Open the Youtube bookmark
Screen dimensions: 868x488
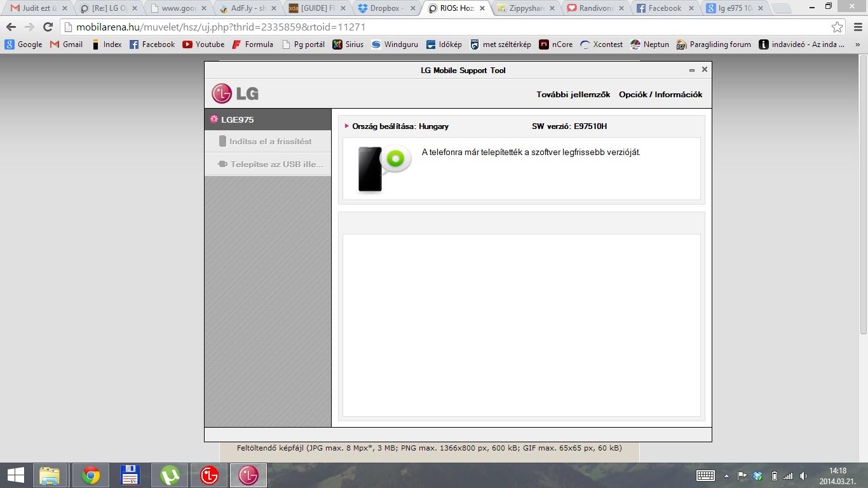tap(204, 44)
